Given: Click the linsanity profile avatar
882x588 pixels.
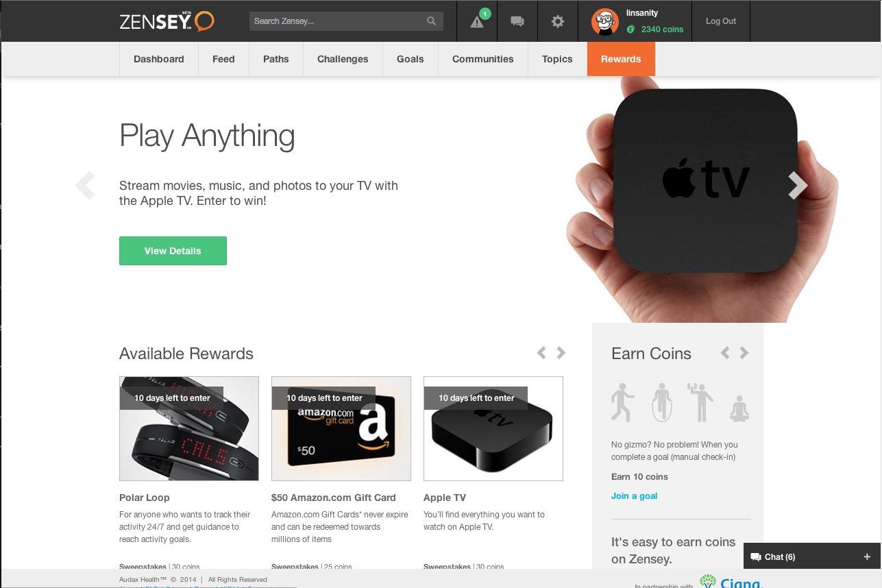Looking at the screenshot, I should tap(605, 22).
